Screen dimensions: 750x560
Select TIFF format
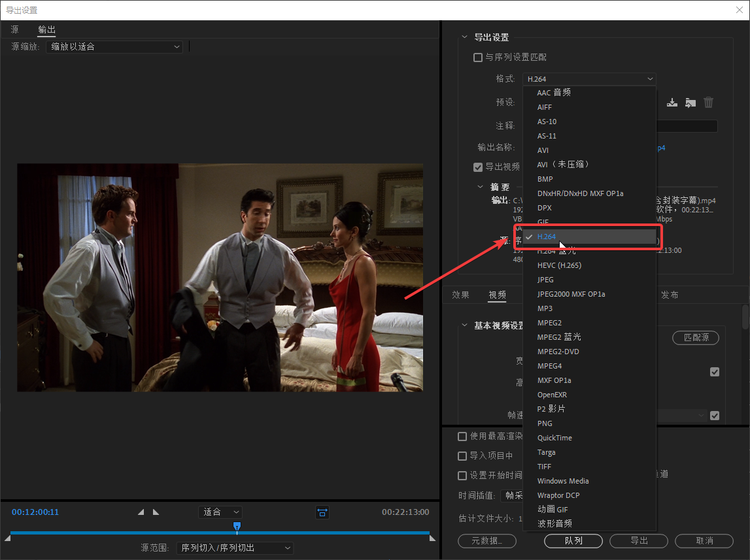click(589, 467)
